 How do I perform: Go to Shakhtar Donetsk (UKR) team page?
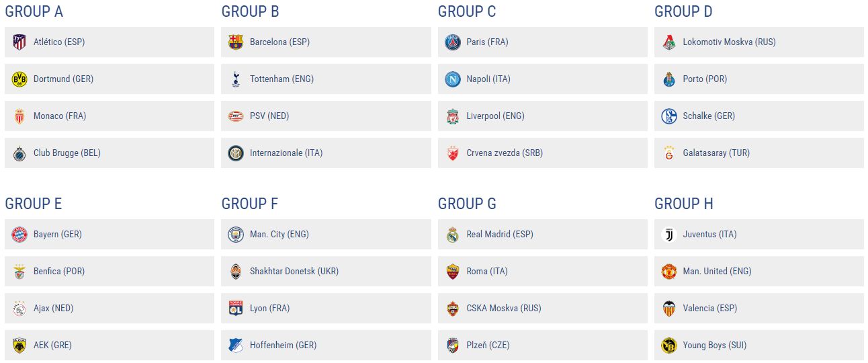coord(294,272)
